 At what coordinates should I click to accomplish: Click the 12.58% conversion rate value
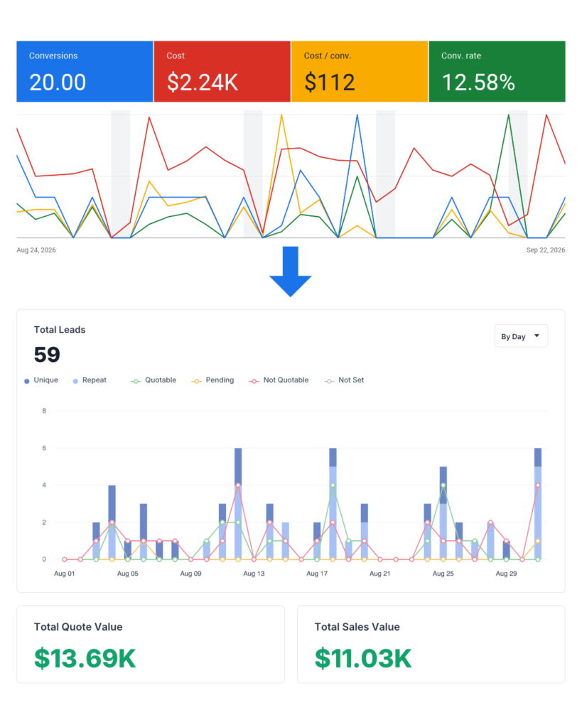478,82
